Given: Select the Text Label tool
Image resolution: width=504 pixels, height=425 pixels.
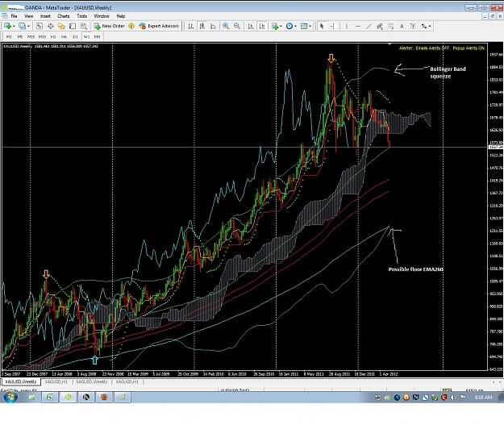Looking at the screenshot, I should click(x=413, y=26).
